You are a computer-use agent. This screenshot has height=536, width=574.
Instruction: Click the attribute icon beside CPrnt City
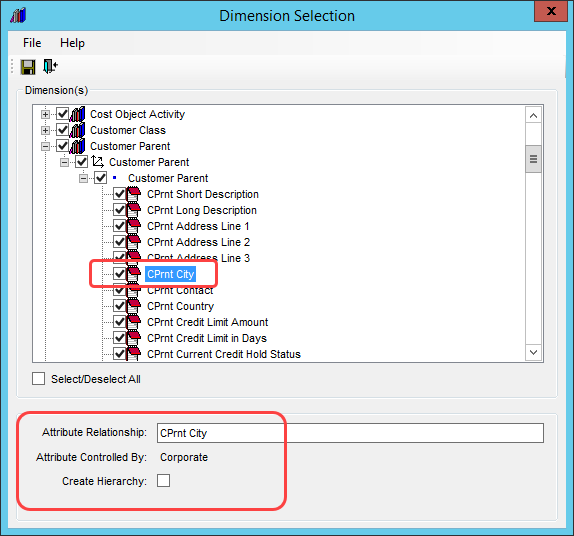(x=134, y=274)
